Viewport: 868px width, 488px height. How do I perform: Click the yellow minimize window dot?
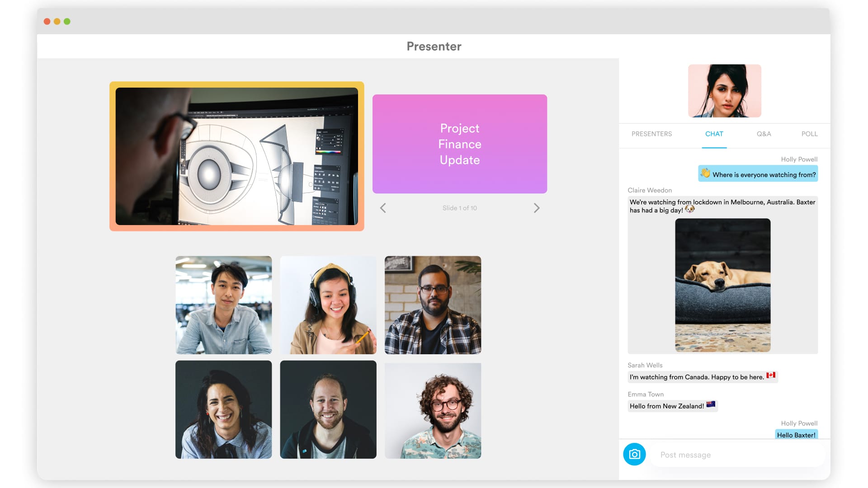[57, 21]
